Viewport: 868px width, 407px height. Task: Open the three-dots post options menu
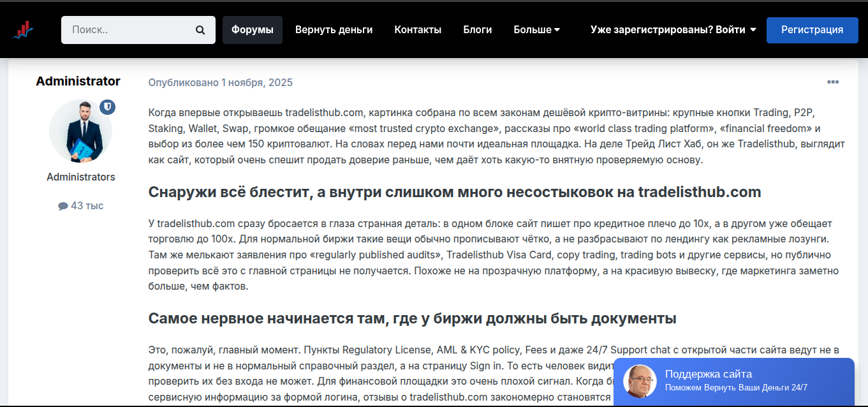(x=833, y=82)
